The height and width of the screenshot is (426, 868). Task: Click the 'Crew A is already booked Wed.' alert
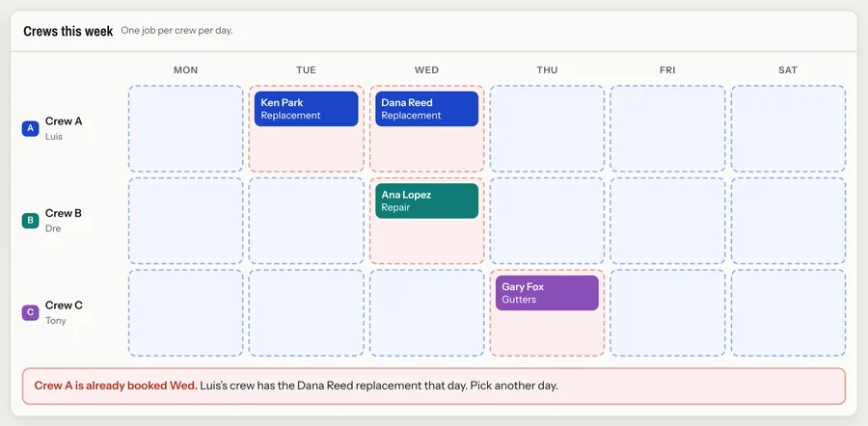(434, 386)
